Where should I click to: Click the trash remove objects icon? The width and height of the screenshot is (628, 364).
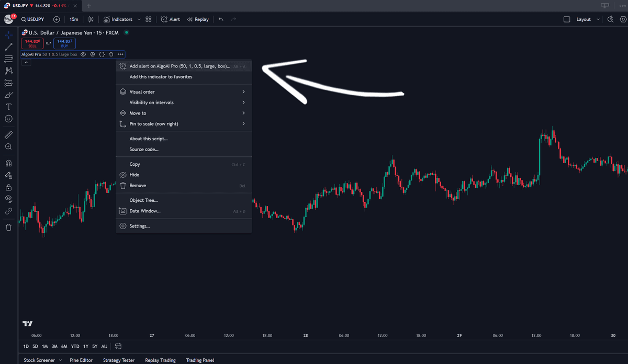pyautogui.click(x=9, y=227)
